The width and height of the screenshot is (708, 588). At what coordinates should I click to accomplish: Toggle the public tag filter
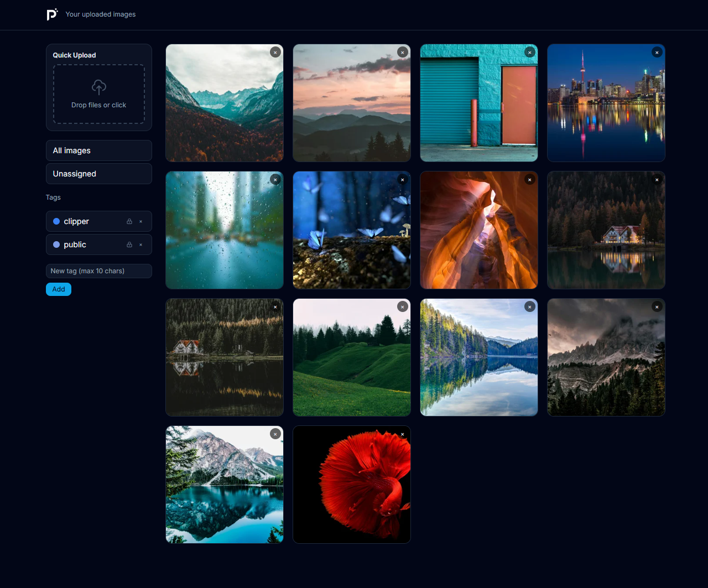pyautogui.click(x=75, y=244)
